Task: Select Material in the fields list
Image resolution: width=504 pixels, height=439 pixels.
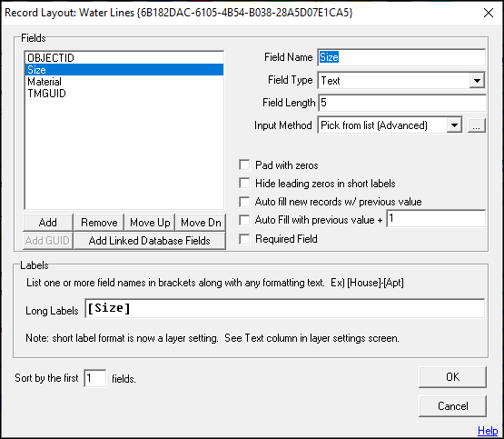Action: [x=124, y=82]
